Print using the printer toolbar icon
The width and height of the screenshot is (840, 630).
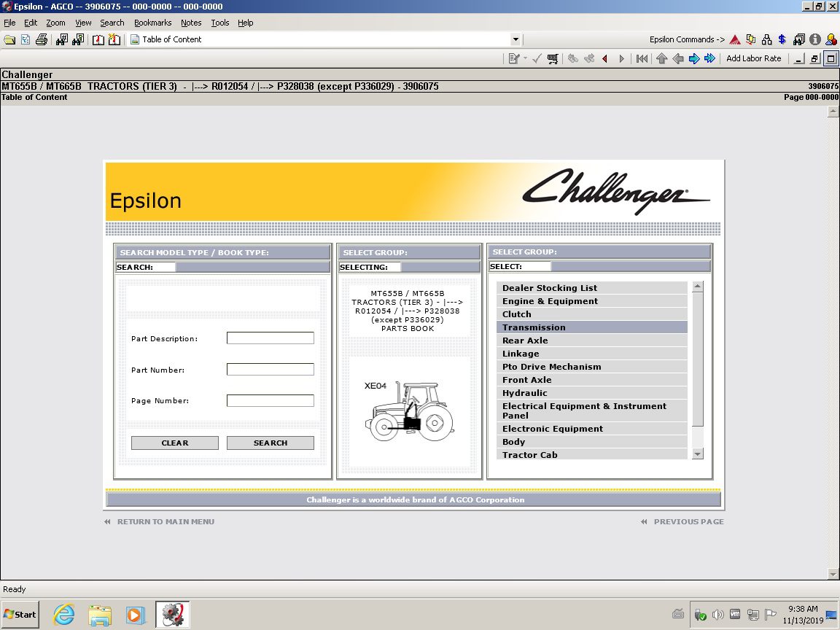(42, 39)
